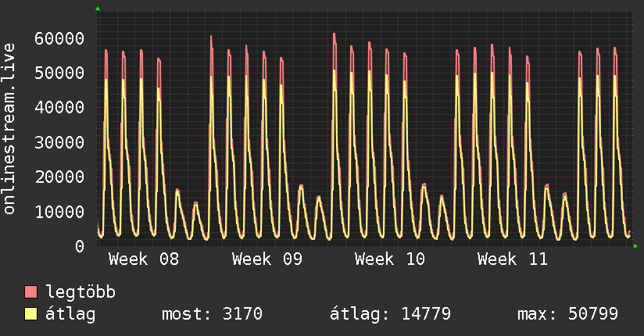The height and width of the screenshot is (336, 644).
Task: Click the 'max: 50799' statistic
Action: click(567, 314)
